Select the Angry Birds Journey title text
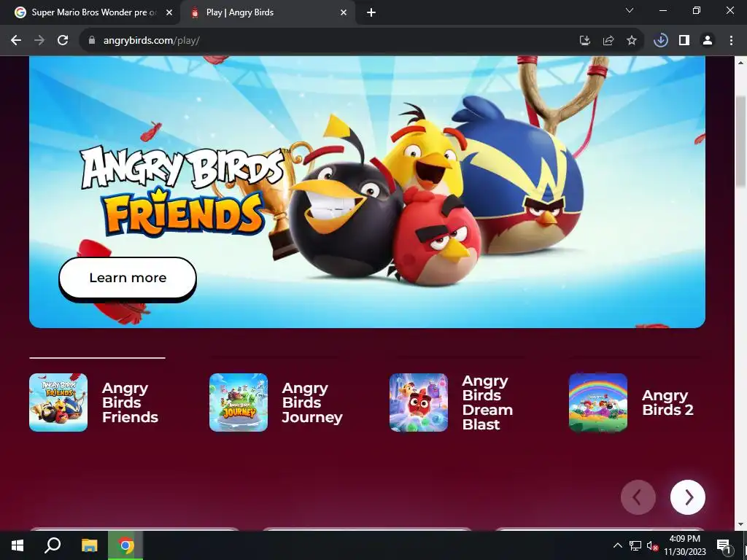Viewport: 747px width, 560px height. pyautogui.click(x=312, y=402)
